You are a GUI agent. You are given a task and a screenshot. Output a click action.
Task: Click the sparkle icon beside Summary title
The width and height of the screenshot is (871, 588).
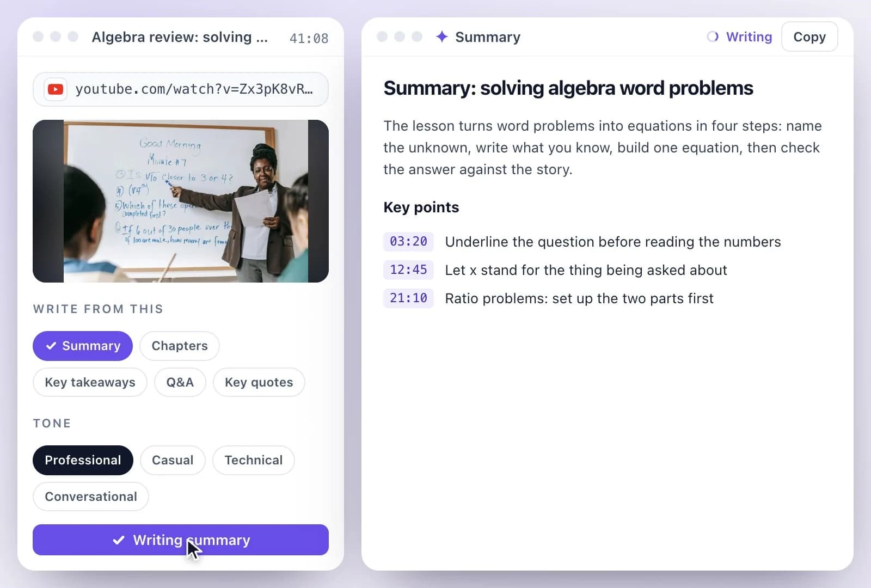(442, 36)
